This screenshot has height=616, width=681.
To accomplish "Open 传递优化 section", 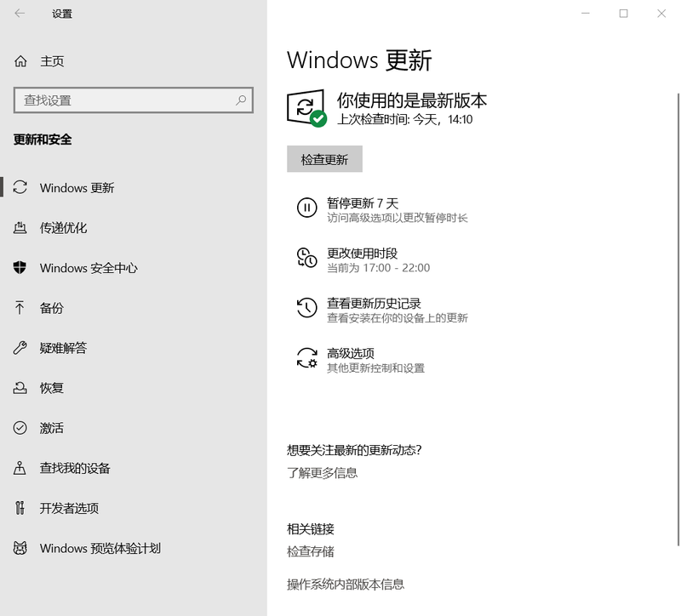I will [x=63, y=227].
